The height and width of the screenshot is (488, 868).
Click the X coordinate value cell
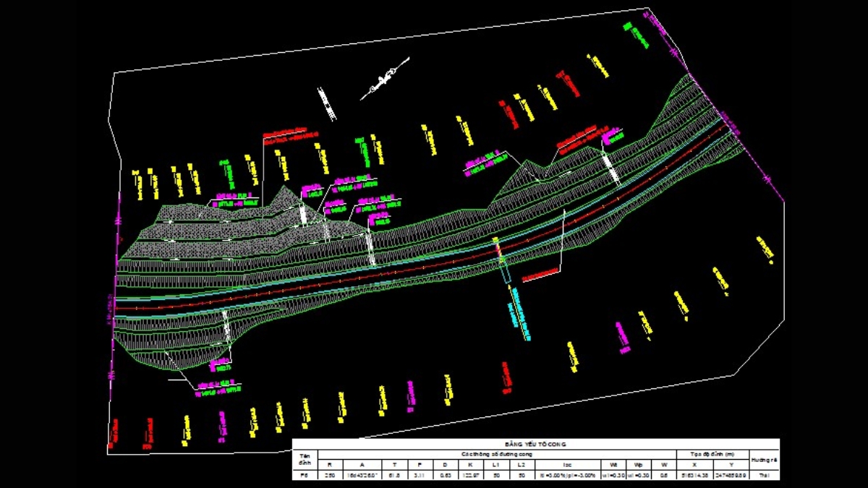point(696,475)
